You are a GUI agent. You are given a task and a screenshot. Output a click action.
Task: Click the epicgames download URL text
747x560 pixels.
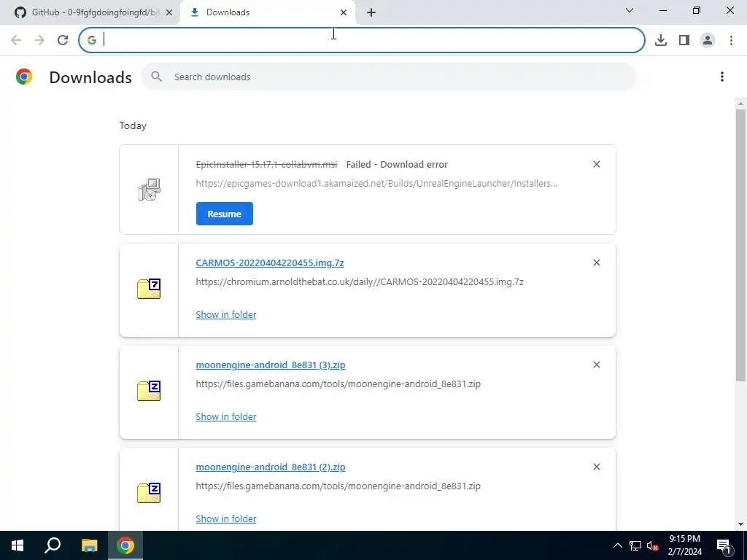click(376, 183)
